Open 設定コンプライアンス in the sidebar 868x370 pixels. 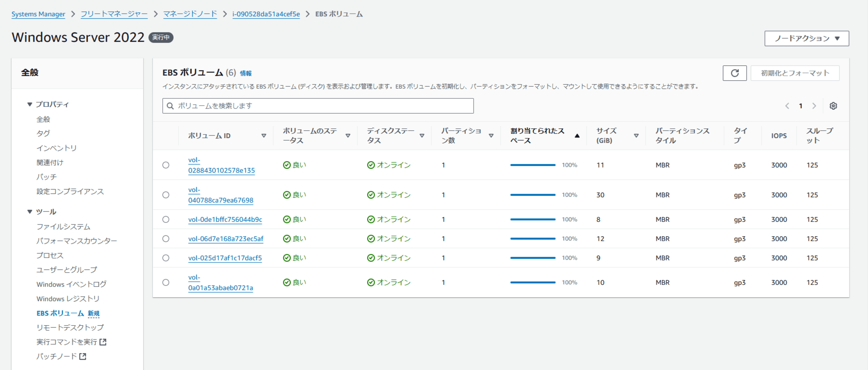point(70,192)
